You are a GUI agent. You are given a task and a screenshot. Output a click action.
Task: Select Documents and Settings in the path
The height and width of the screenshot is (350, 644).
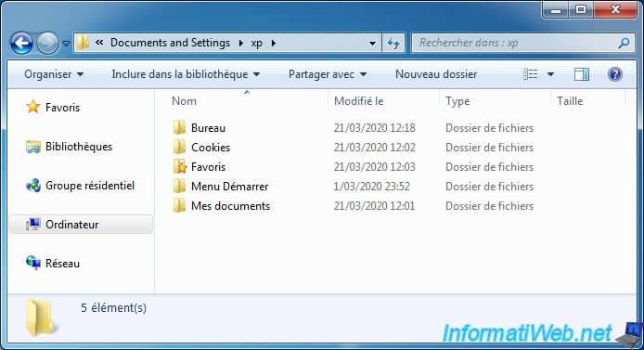[x=170, y=43]
